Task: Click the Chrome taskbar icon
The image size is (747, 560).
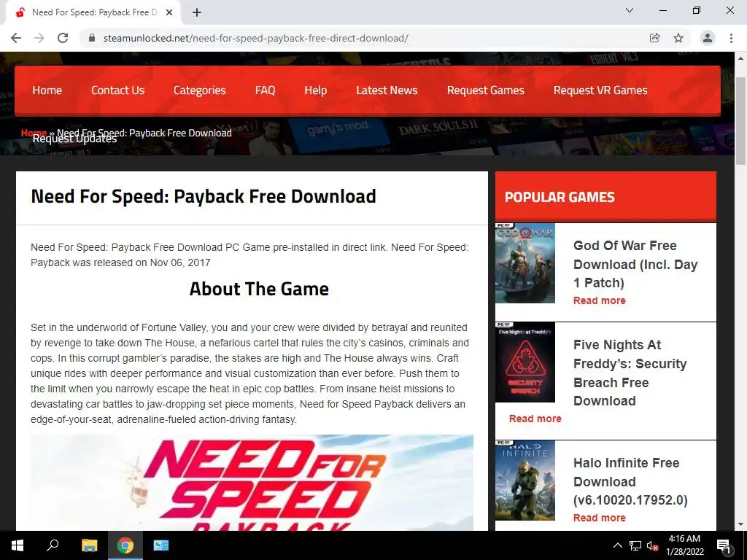Action: [x=125, y=545]
